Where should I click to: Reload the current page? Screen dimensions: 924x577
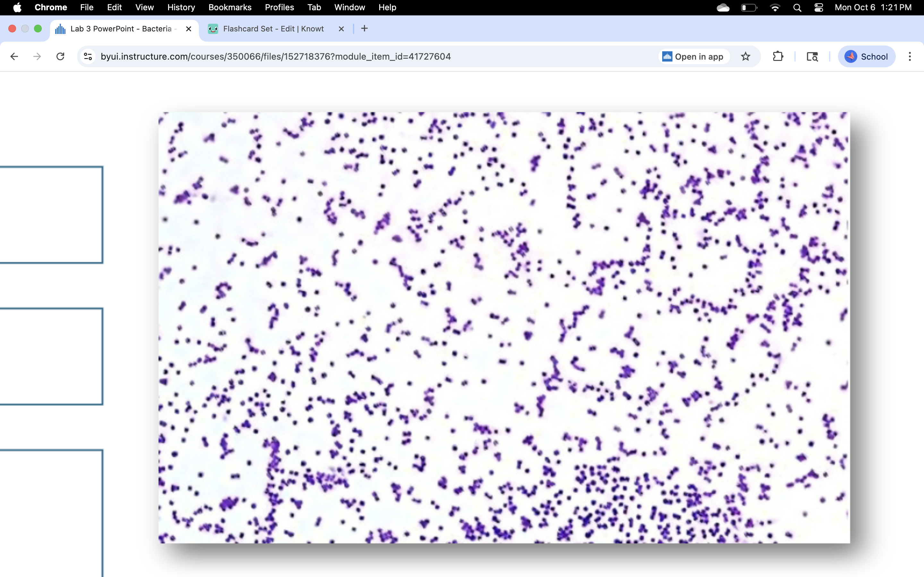coord(60,56)
